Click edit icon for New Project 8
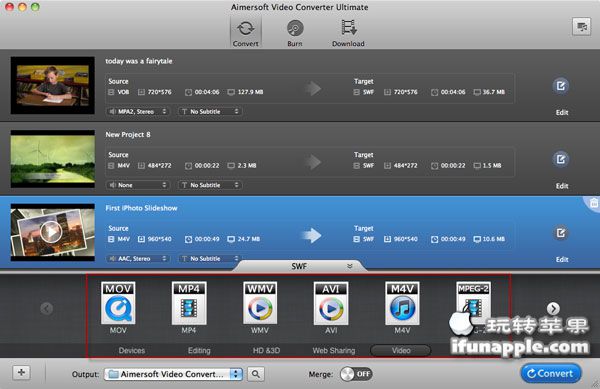Viewport: 600px width, 389px height. (x=561, y=159)
